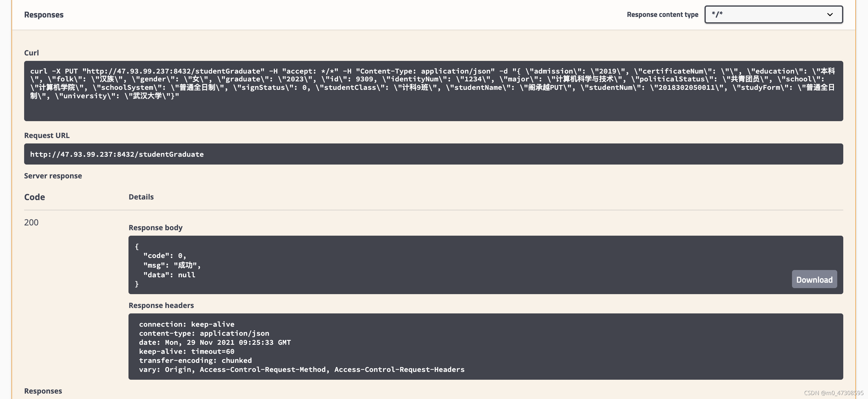868x399 pixels.
Task: Click the 200 status code
Action: [x=31, y=222]
